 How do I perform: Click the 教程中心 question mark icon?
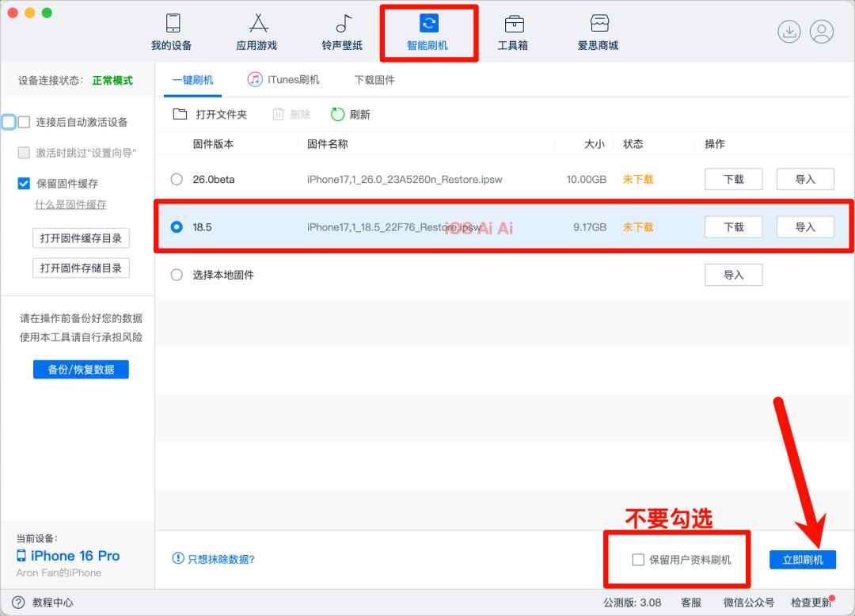18,603
